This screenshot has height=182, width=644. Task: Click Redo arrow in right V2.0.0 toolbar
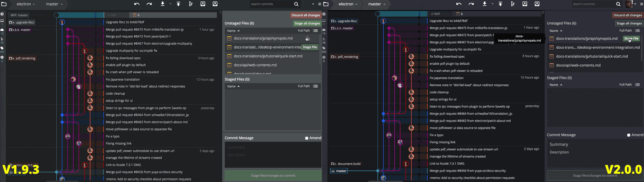[x=471, y=4]
